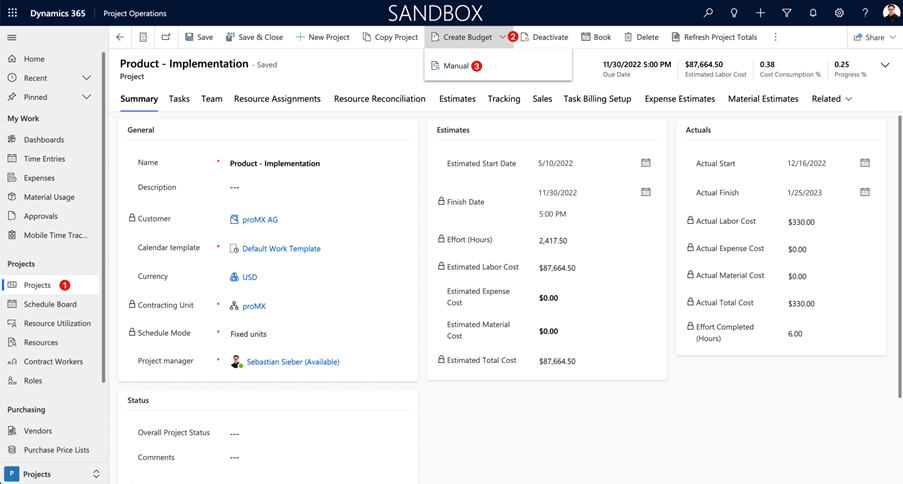This screenshot has height=484, width=903.
Task: Open the proMX AG customer link
Action: click(x=260, y=219)
